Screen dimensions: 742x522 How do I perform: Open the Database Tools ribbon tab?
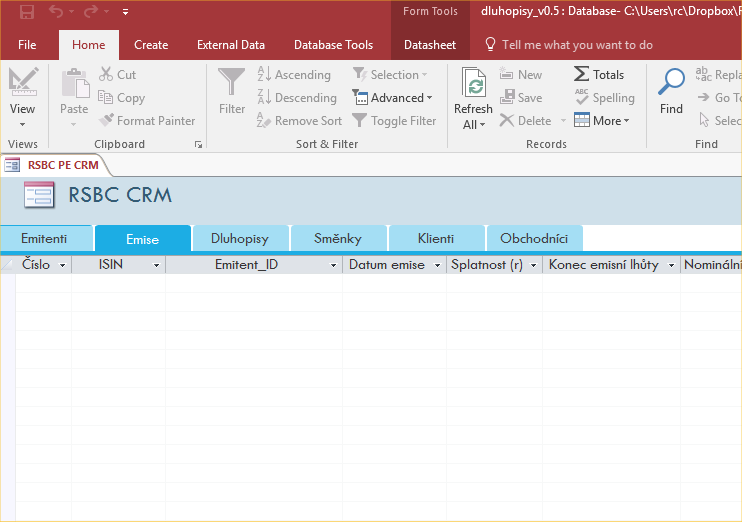pyautogui.click(x=334, y=45)
